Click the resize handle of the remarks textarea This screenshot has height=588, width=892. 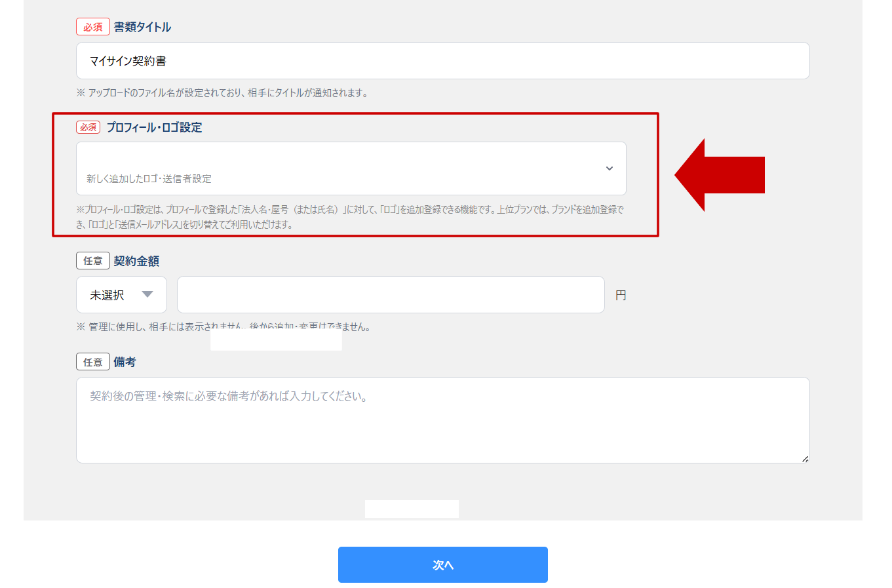(805, 460)
